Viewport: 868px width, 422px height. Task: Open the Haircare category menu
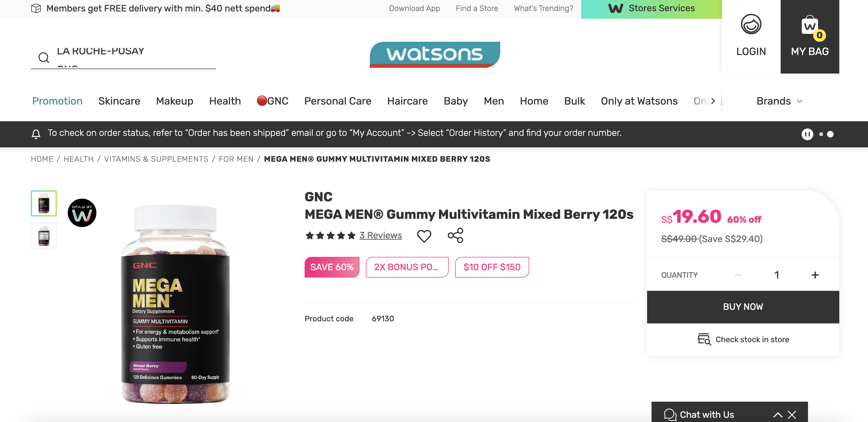(407, 101)
